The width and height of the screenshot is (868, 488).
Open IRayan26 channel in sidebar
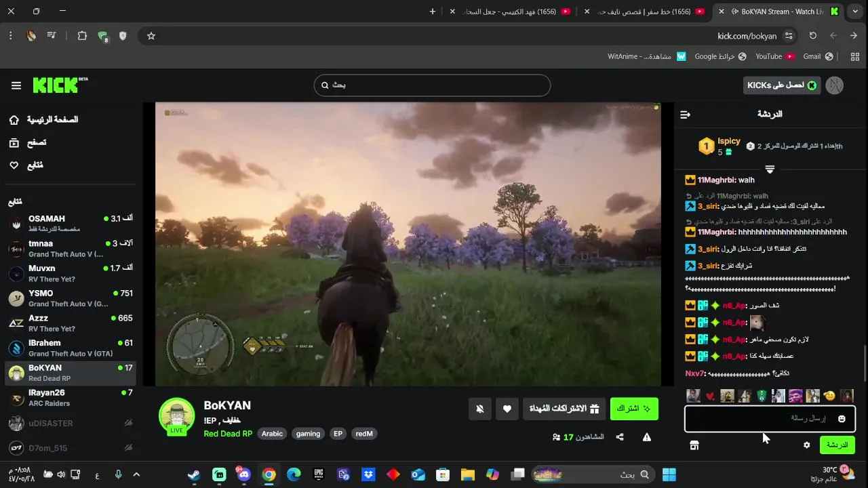click(71, 398)
